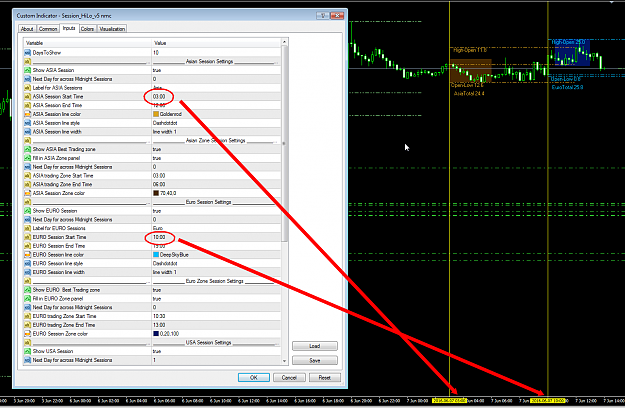Screen dimensions: 625x408
Task: Click the icon beside EURO Session End Time
Action: click(28, 246)
